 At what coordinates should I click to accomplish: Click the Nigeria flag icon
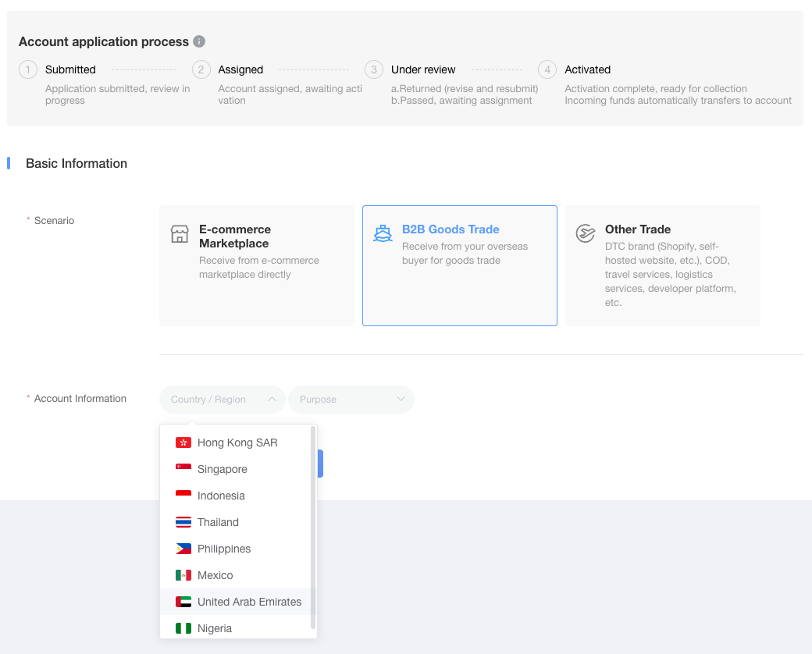pyautogui.click(x=183, y=628)
